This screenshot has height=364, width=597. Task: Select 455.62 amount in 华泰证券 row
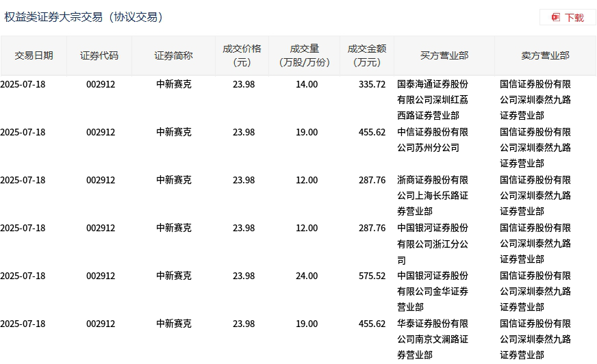[x=372, y=324]
